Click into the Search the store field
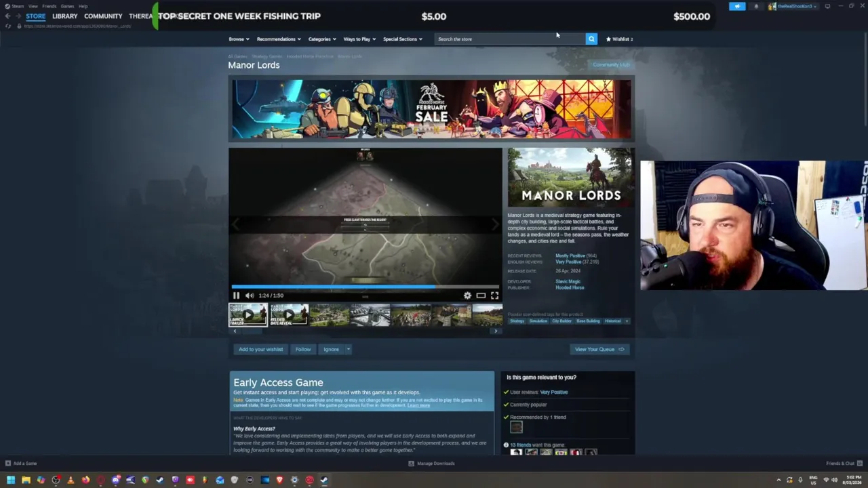Image resolution: width=868 pixels, height=488 pixels. point(510,39)
